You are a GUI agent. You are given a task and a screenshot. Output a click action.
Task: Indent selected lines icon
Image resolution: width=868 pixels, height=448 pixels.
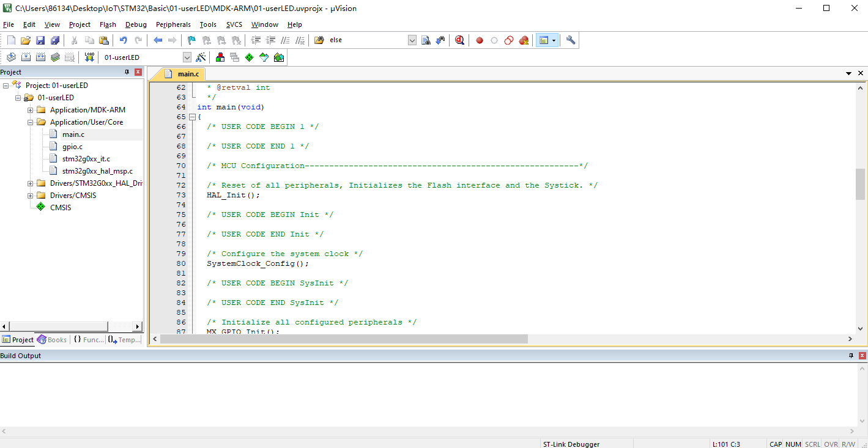coord(256,40)
